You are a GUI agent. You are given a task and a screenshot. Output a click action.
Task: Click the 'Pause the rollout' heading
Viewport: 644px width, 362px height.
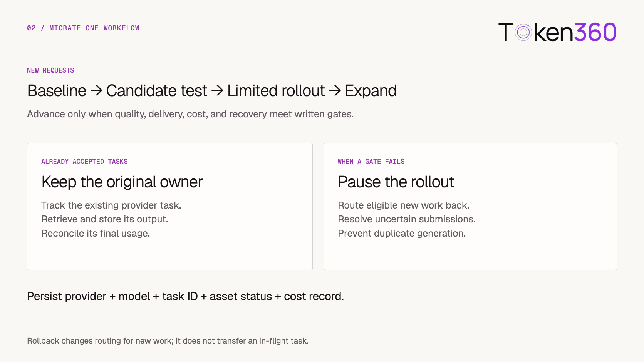[396, 182]
